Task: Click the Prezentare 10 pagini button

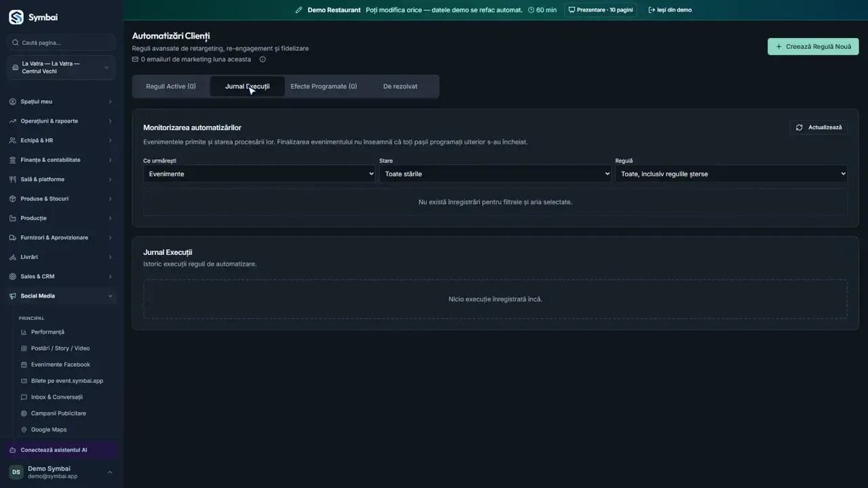Action: click(x=600, y=10)
